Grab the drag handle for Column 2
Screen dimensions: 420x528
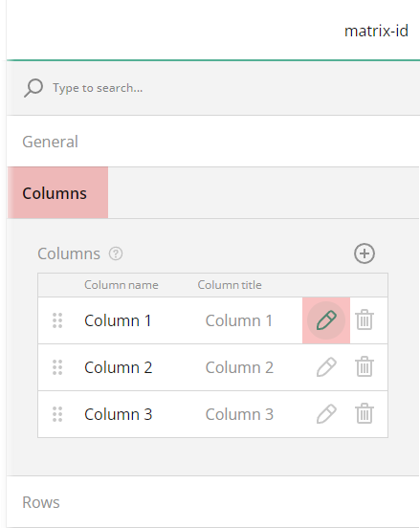pyautogui.click(x=57, y=367)
